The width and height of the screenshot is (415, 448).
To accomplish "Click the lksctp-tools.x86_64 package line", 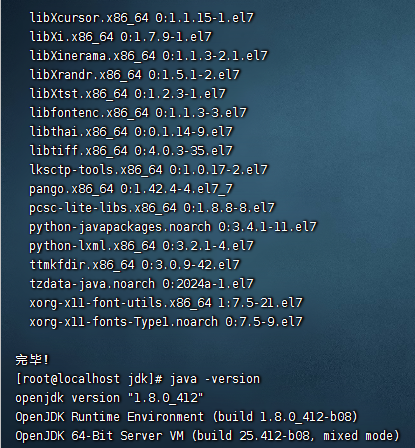I will (x=149, y=170).
